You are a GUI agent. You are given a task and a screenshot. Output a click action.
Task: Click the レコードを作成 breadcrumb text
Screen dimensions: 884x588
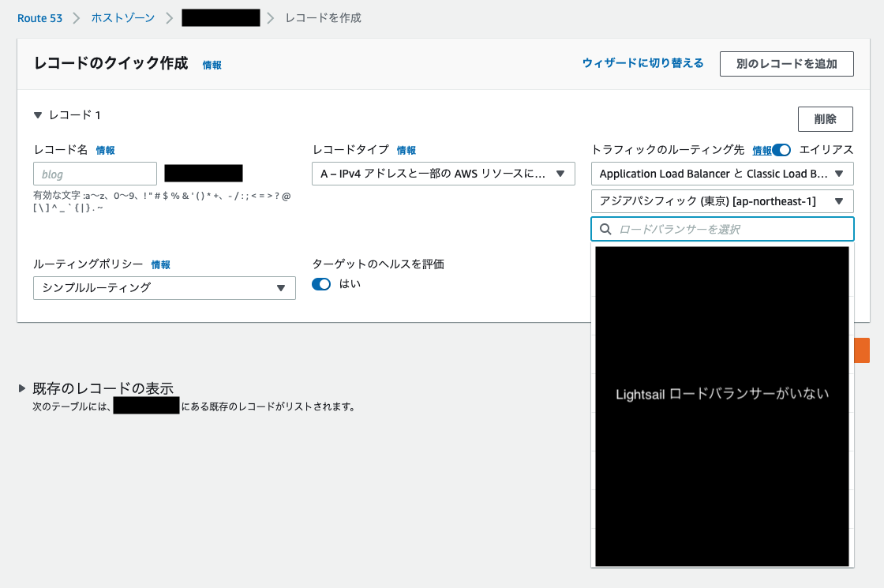(323, 18)
